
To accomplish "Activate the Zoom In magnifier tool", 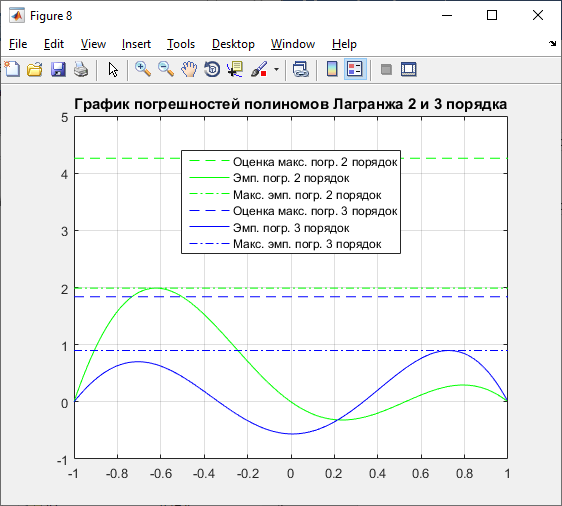I will 143,69.
